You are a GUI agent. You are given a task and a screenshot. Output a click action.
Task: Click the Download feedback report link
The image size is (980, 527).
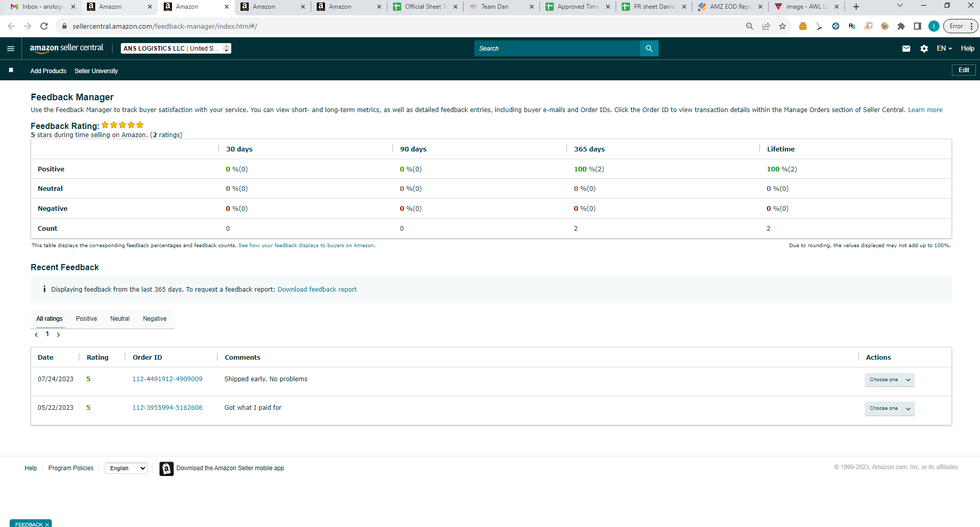coord(317,290)
